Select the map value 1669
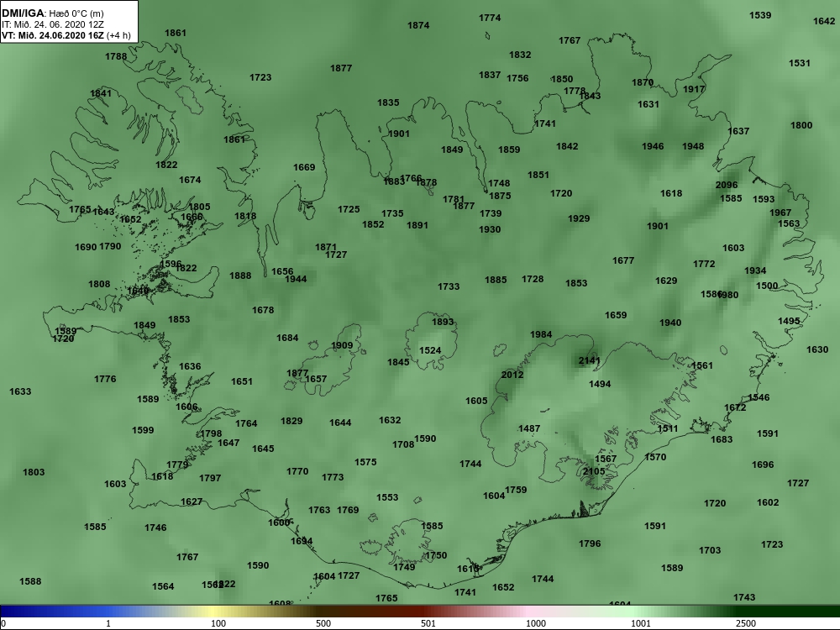840x630 pixels. pyautogui.click(x=304, y=167)
